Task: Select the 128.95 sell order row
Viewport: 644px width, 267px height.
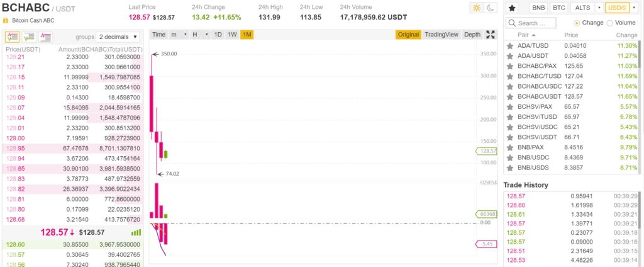Action: 73,148
